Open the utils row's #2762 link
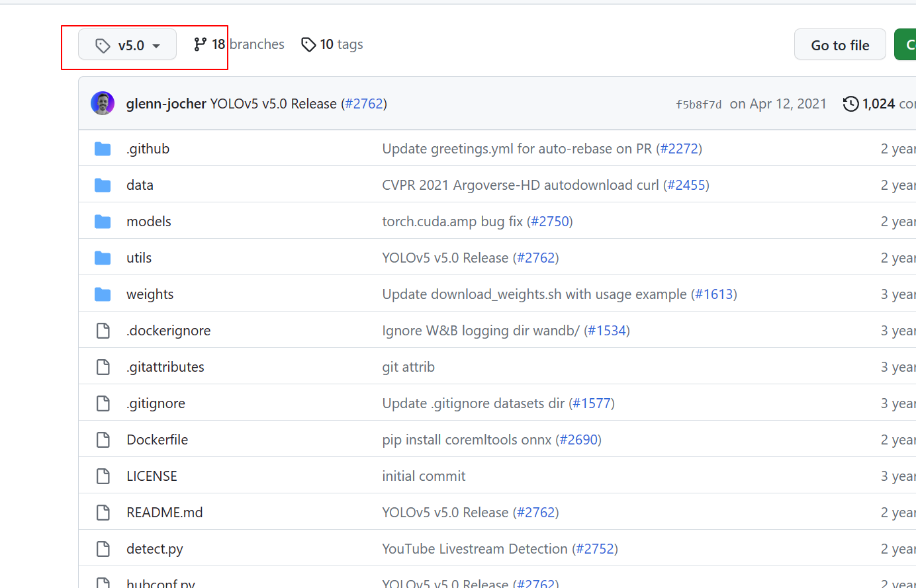The image size is (916, 588). 536,258
